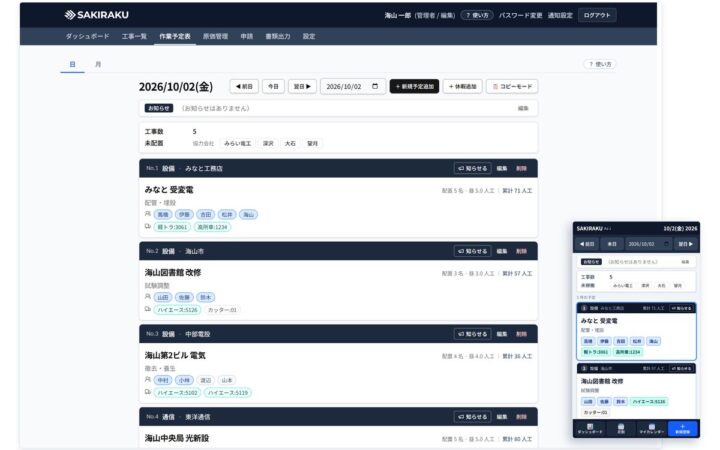This screenshot has height=450, width=720.
Task: Tap ◀前日 in mobile preview
Action: 587,244
